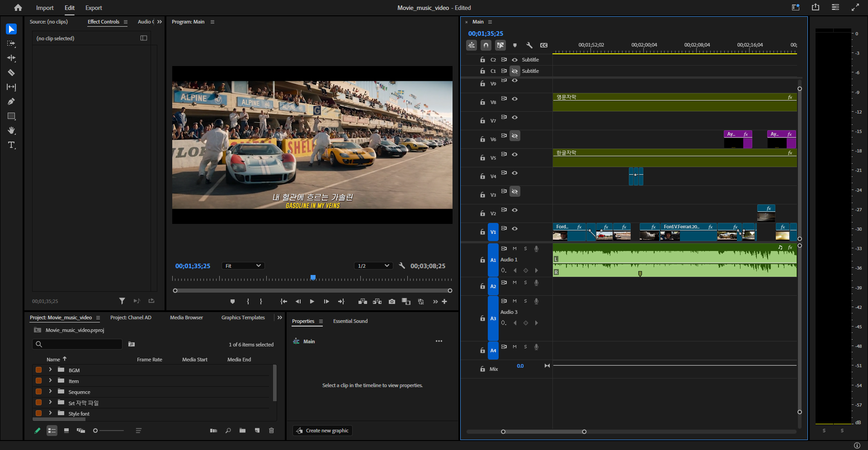Click the Project panel search field

[77, 344]
